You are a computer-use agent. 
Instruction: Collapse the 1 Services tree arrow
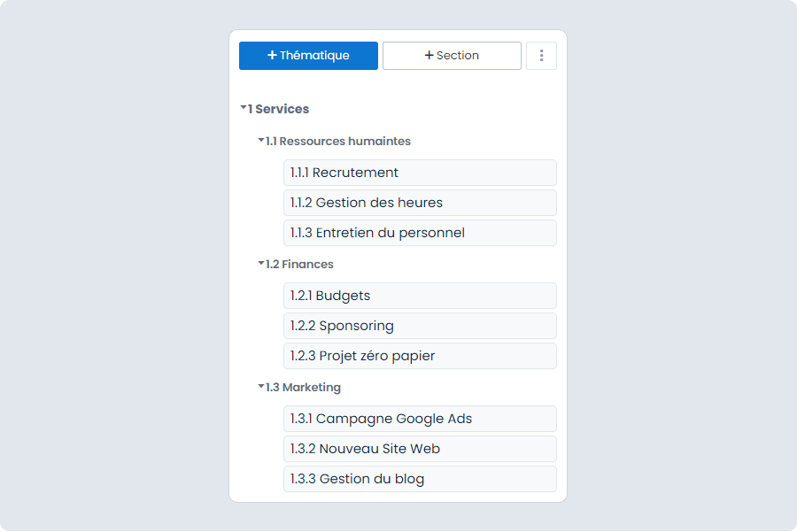(244, 107)
